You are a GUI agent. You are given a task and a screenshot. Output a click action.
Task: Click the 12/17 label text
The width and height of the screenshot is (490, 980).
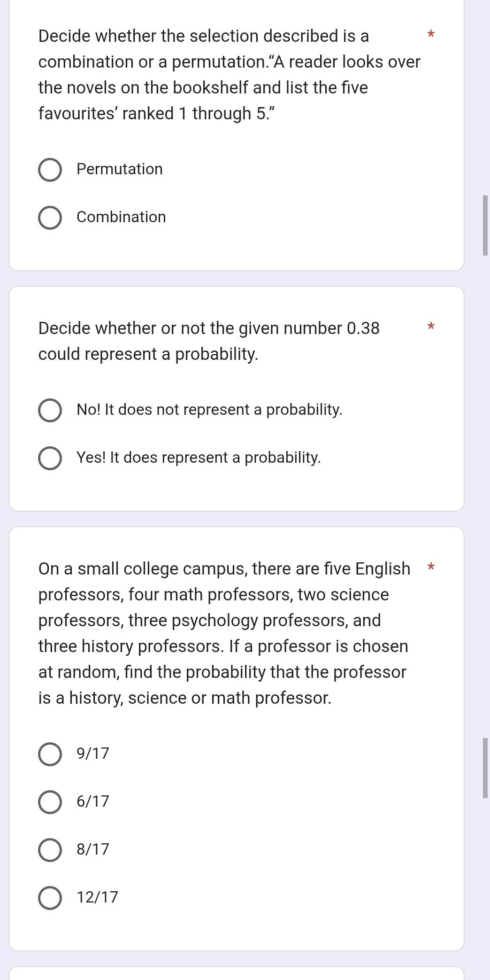(x=98, y=897)
